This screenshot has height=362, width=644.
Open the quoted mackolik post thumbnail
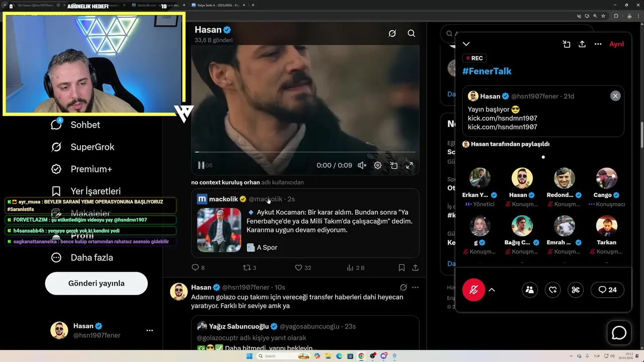coord(219,230)
